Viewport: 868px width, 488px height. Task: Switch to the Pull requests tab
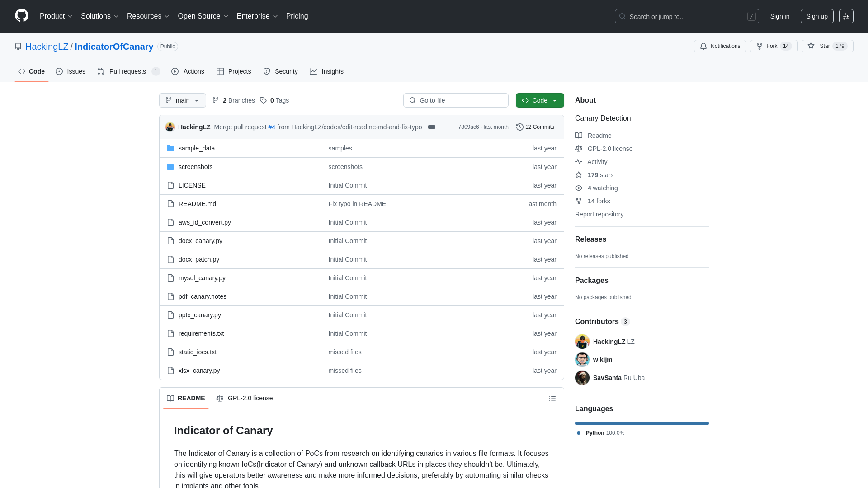[129, 71]
